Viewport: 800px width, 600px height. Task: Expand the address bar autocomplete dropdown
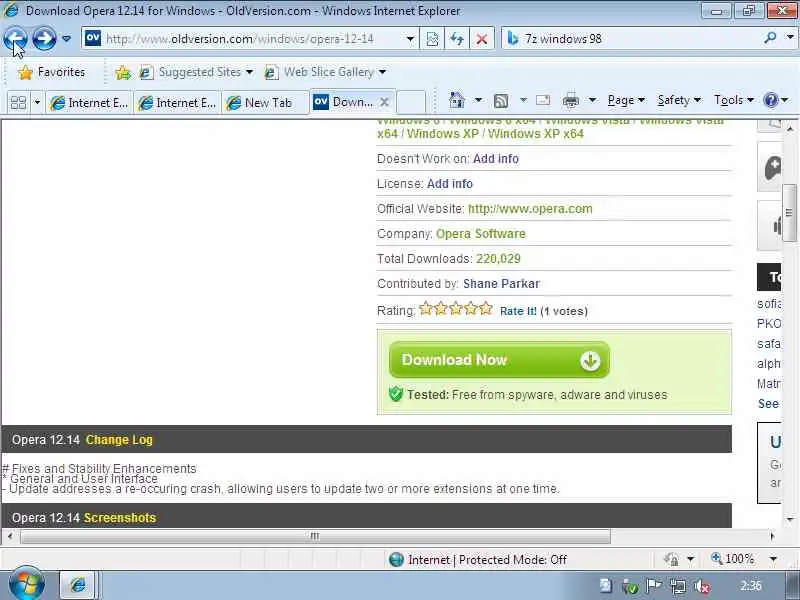pyautogui.click(x=410, y=39)
